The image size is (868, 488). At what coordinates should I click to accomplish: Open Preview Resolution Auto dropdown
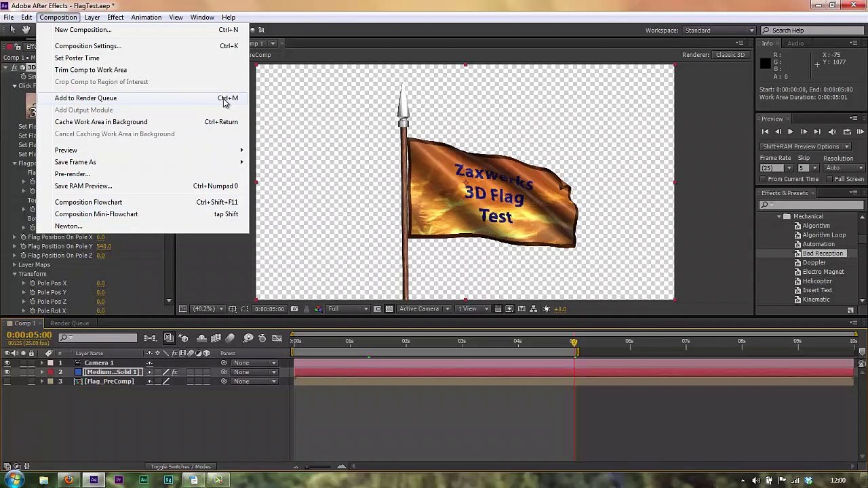coord(844,168)
